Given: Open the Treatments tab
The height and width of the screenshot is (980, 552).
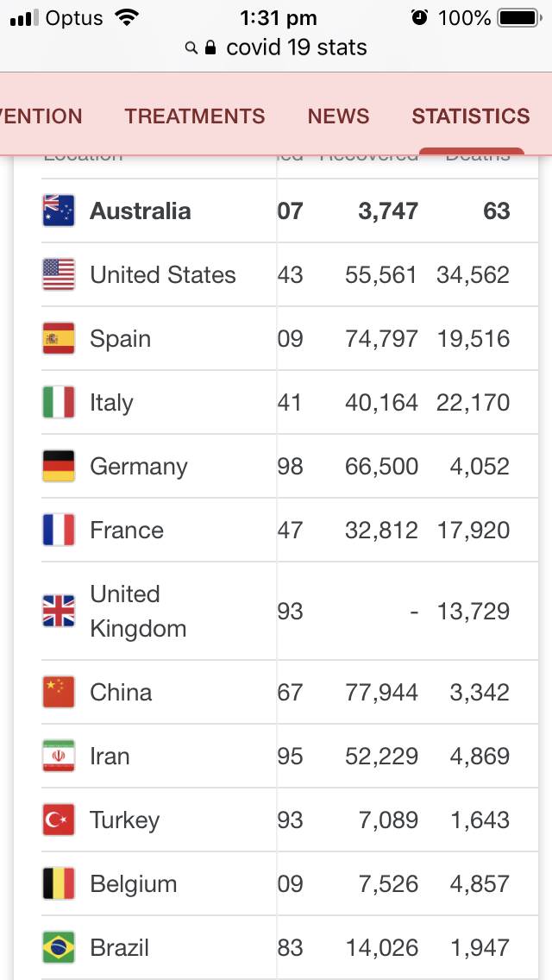Looking at the screenshot, I should click(194, 116).
